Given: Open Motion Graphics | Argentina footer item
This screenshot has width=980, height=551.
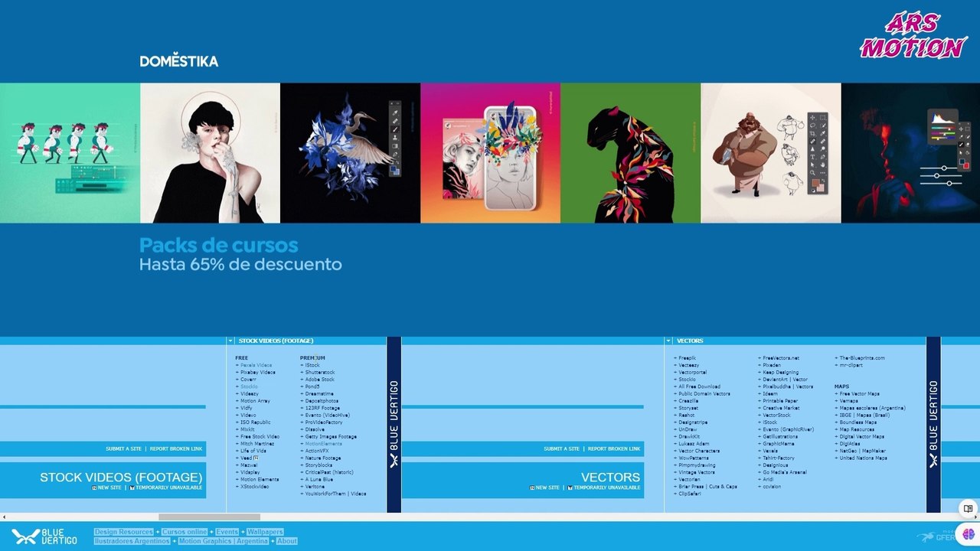Looking at the screenshot, I should pos(224,541).
